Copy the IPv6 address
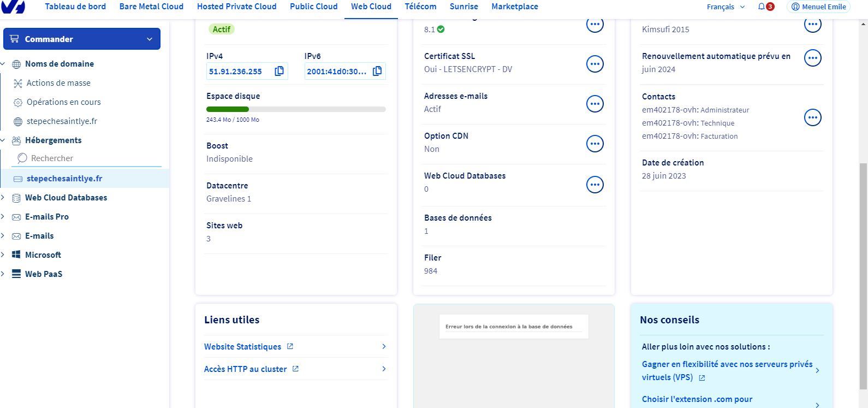 coord(377,71)
